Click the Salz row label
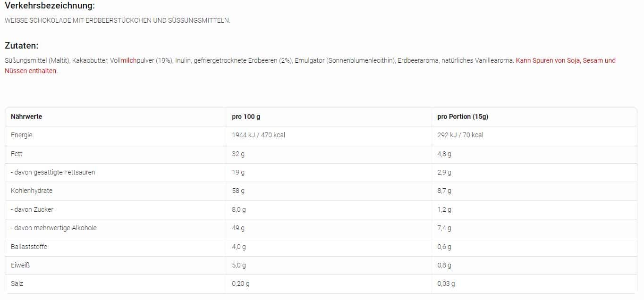 (17, 283)
